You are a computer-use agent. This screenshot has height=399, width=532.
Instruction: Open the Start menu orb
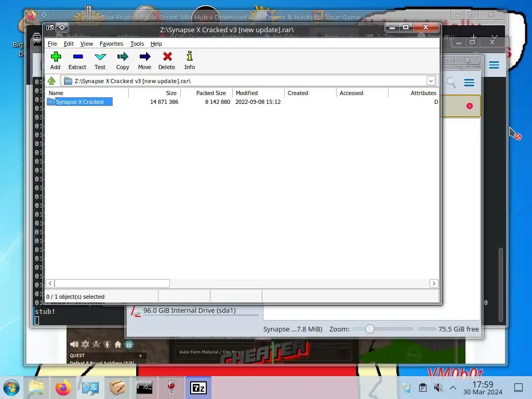click(x=11, y=388)
